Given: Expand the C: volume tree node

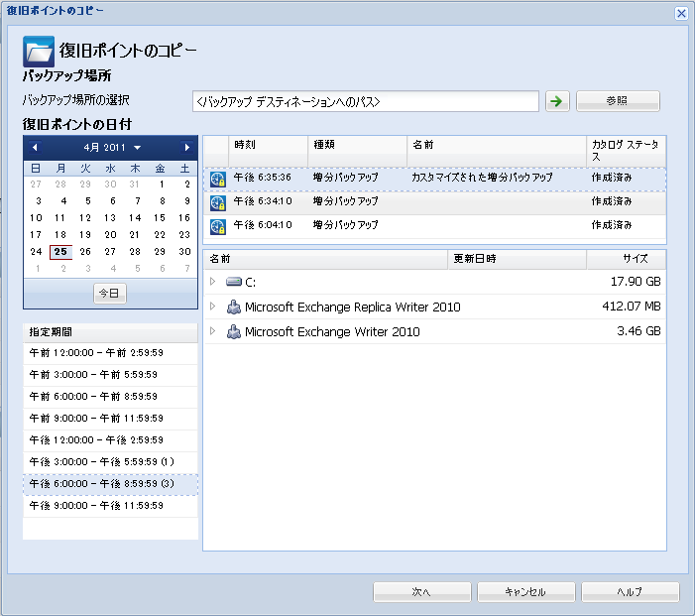Looking at the screenshot, I should (212, 283).
